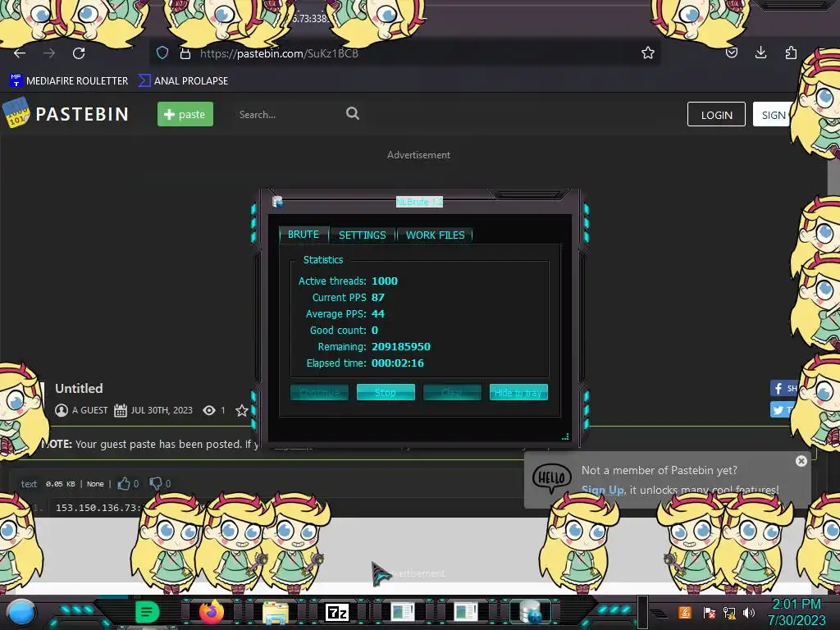Image resolution: width=840 pixels, height=630 pixels.
Task: Click the dimmed Clear button
Action: [x=452, y=392]
